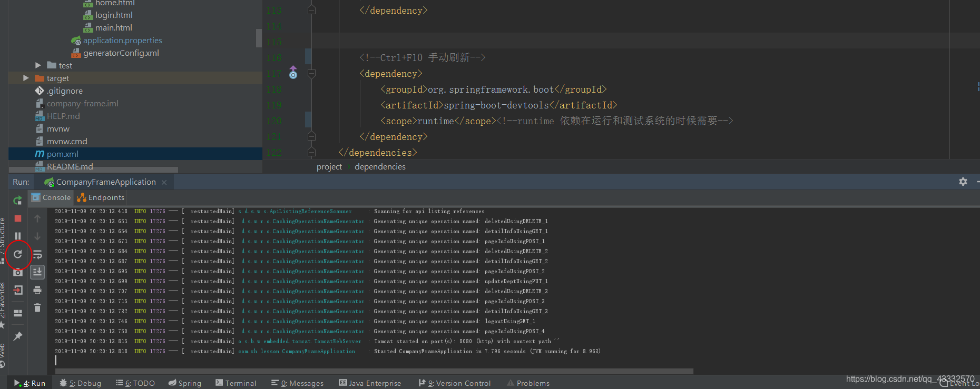The image size is (980, 389).
Task: Move up the stack trace arrow
Action: [x=37, y=218]
